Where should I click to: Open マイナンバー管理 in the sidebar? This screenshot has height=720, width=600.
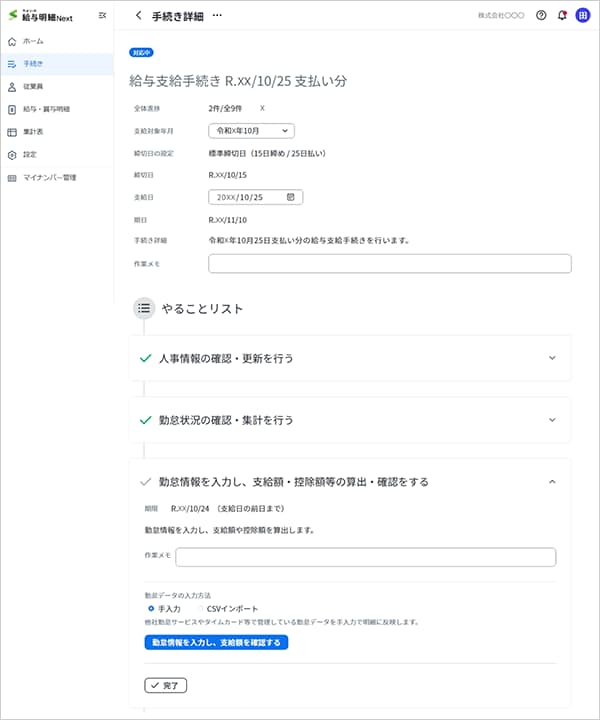[57, 178]
